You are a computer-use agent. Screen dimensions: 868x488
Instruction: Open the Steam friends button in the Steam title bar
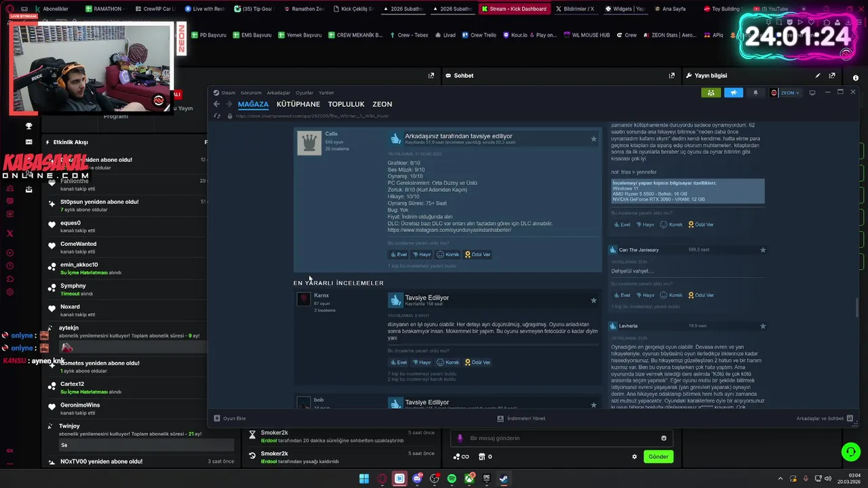(711, 93)
